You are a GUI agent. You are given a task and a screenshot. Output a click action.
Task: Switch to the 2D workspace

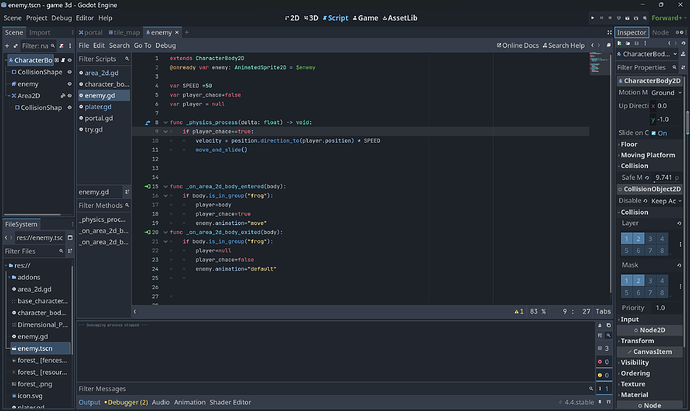[292, 18]
